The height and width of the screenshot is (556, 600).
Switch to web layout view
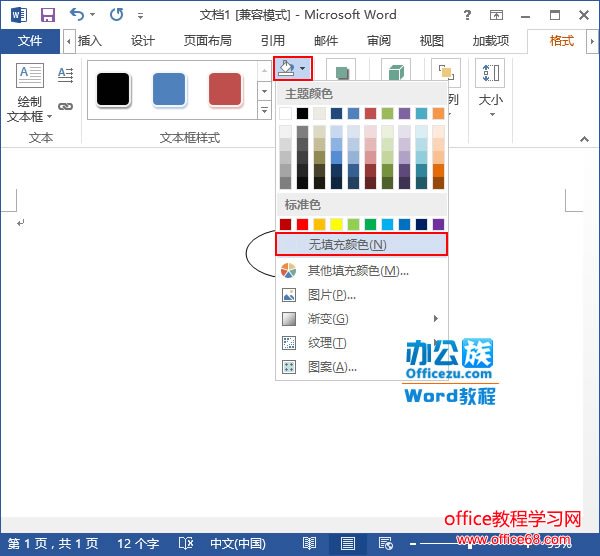coord(385,543)
